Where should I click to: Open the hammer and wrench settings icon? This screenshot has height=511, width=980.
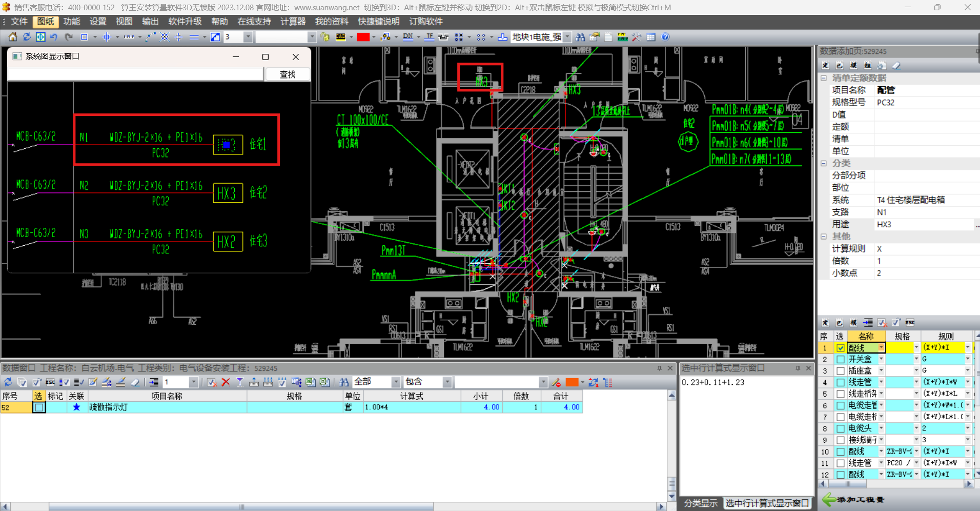pos(637,37)
